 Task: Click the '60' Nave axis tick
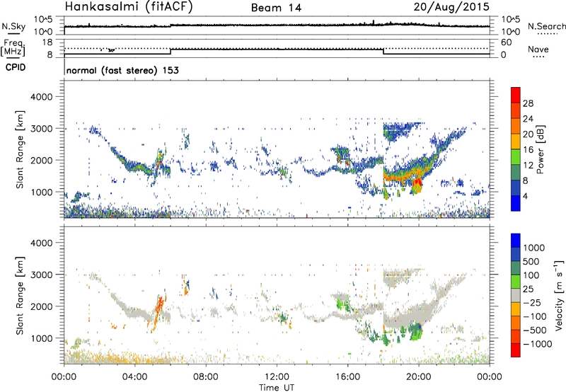coord(506,42)
